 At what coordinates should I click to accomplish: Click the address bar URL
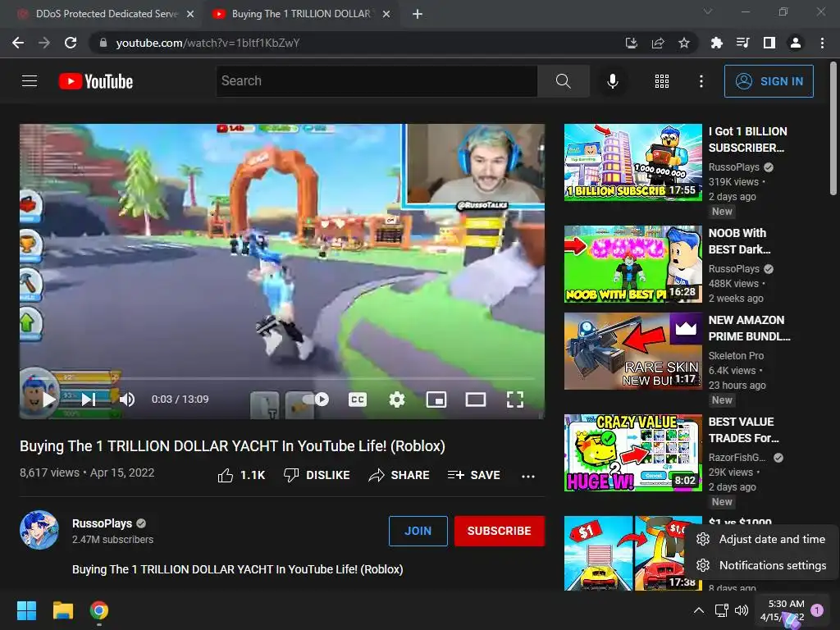point(208,43)
